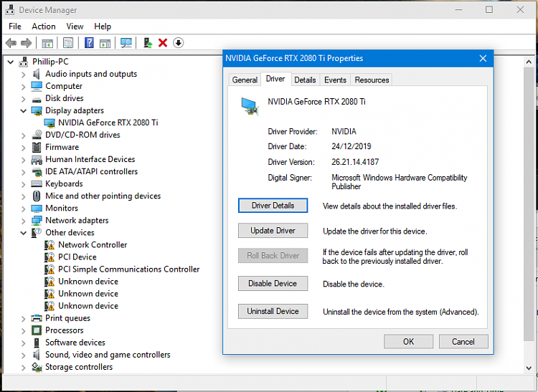Open the File menu
Viewport: 538px width, 392px height.
tap(15, 27)
